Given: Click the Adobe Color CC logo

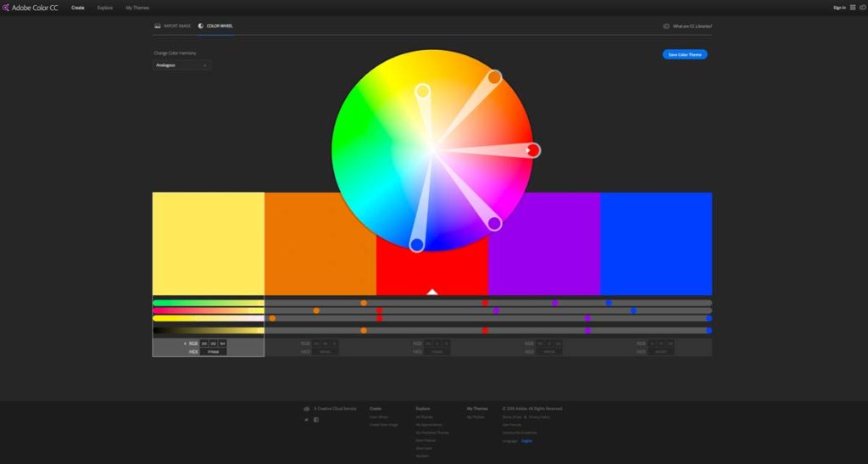Looking at the screenshot, I should coord(30,8).
